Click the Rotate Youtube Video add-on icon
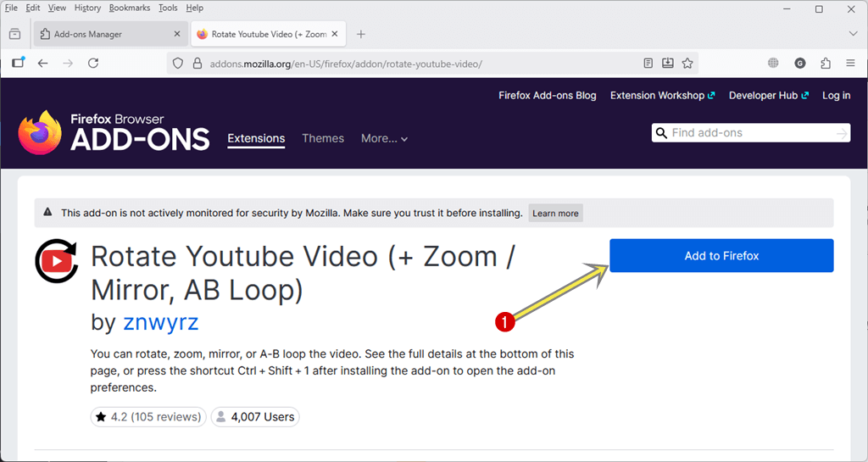The height and width of the screenshot is (462, 868). pyautogui.click(x=57, y=261)
